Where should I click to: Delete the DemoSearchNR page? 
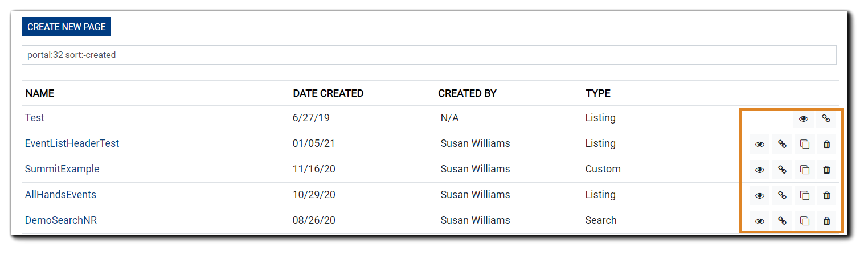(x=826, y=221)
